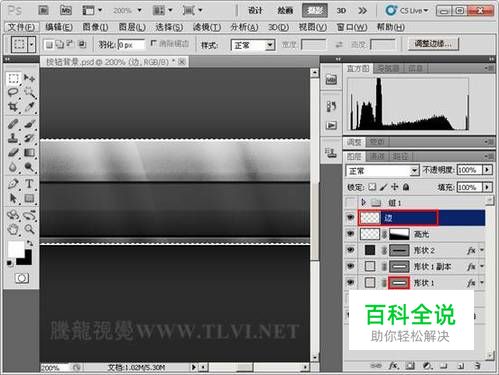Expand the 组 1 layer group
This screenshot has width=499, height=375.
[x=363, y=202]
